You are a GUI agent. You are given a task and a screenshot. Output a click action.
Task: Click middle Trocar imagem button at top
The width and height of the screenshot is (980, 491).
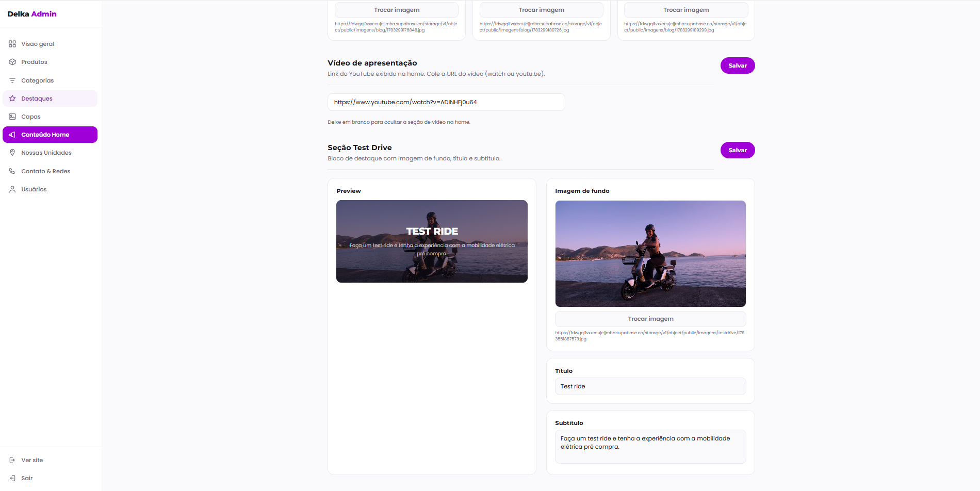[541, 10]
